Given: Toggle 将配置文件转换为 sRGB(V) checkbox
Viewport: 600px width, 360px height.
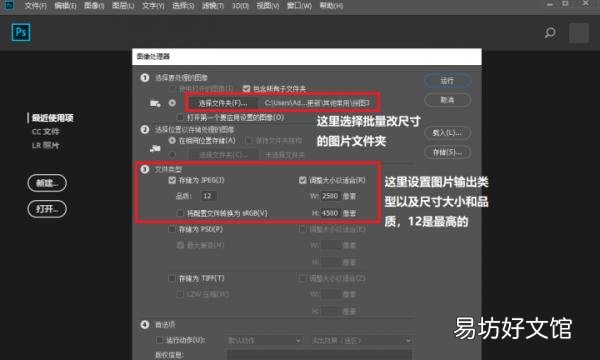Looking at the screenshot, I should pos(180,213).
